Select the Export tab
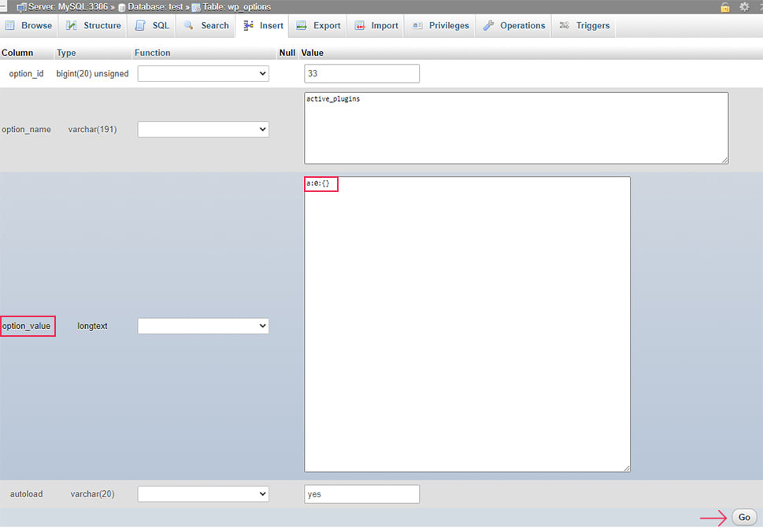Viewport: 763px width, 532px height. [x=319, y=25]
